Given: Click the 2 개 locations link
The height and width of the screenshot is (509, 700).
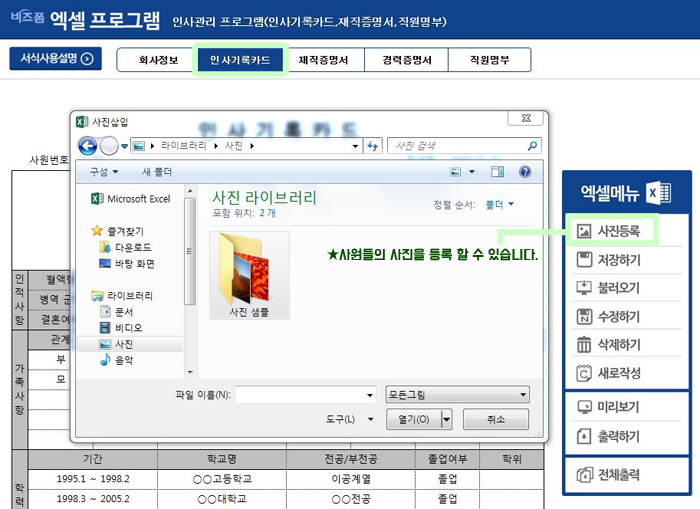Looking at the screenshot, I should coord(267,213).
